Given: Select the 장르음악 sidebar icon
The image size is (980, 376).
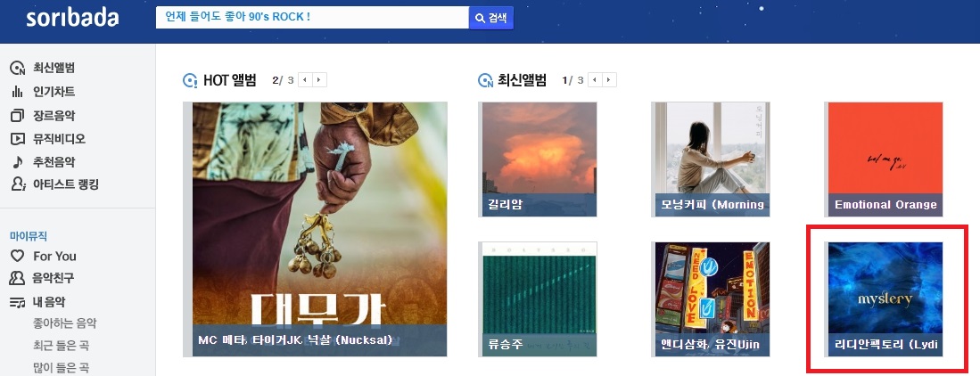Looking at the screenshot, I should 18,116.
